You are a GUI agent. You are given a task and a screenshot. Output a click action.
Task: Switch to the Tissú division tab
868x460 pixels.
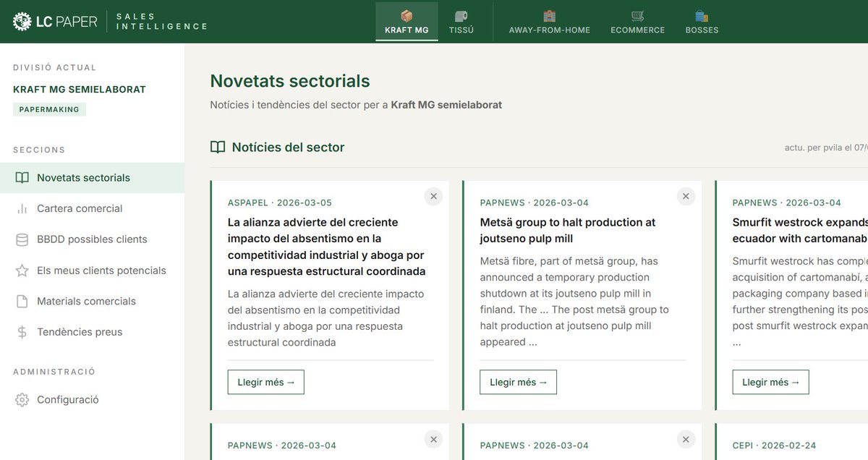tap(461, 22)
